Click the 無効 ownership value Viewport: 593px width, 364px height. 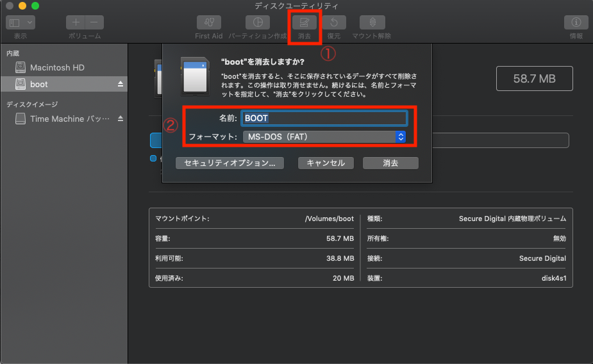pos(559,238)
